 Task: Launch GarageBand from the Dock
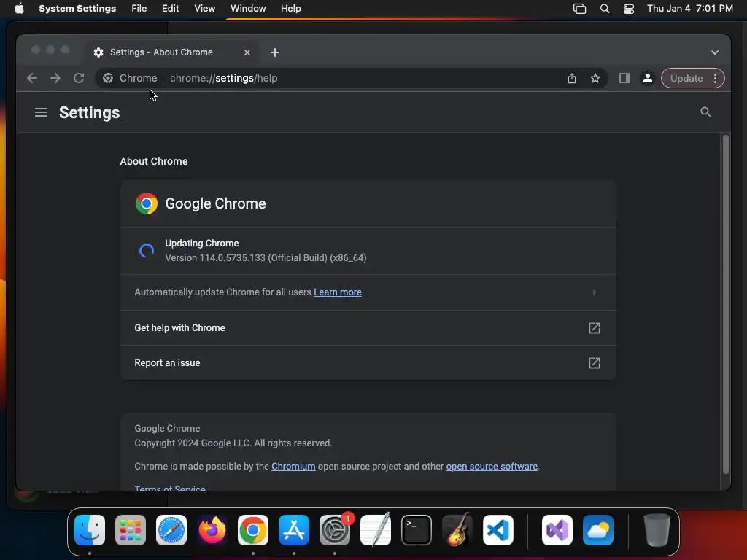point(457,529)
